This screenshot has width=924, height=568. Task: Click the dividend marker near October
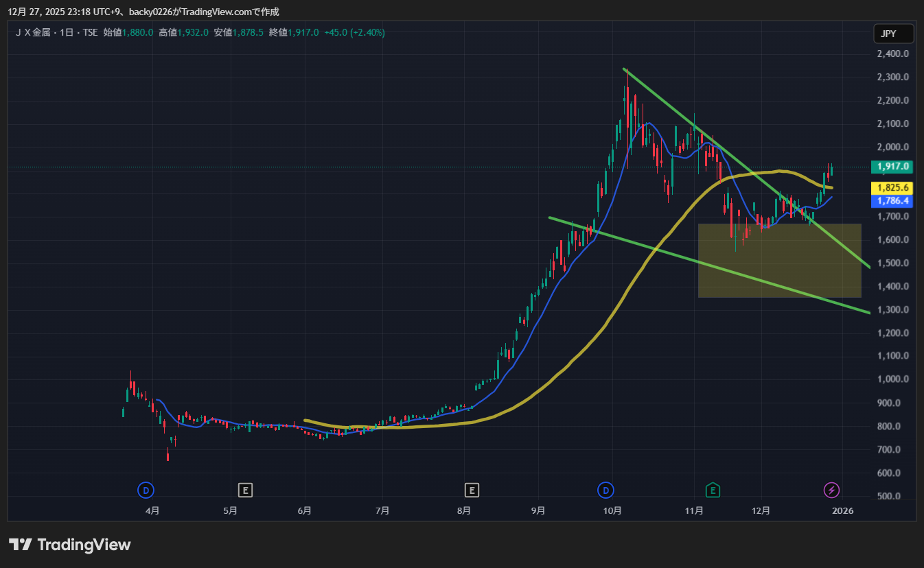click(x=605, y=490)
